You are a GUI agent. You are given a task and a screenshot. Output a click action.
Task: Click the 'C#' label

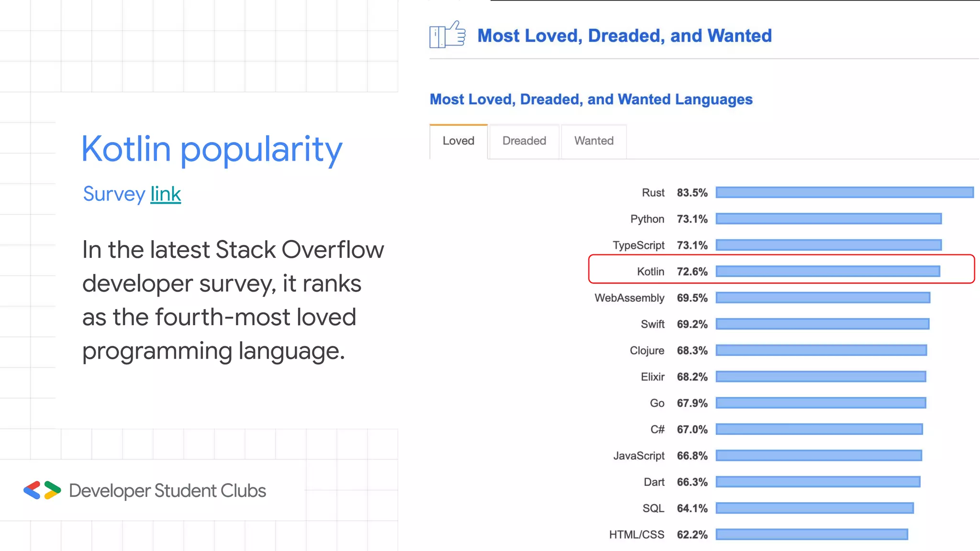(657, 430)
